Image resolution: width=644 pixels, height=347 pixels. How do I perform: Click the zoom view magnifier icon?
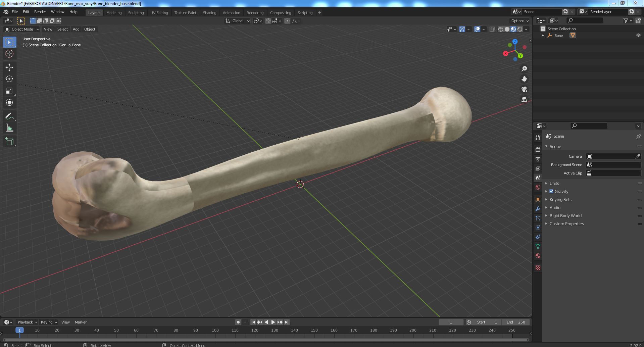524,69
